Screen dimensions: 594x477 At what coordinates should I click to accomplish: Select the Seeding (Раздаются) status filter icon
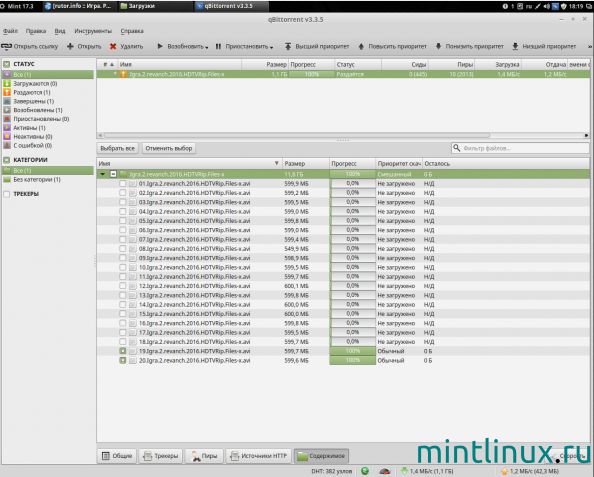pos(7,92)
